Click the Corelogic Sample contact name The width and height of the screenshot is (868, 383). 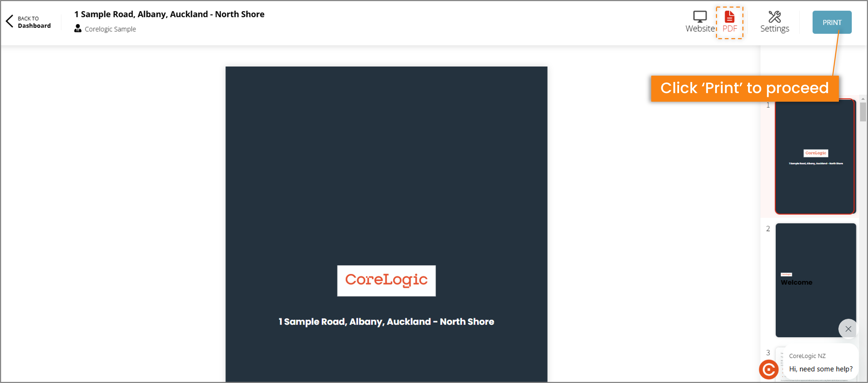point(110,29)
